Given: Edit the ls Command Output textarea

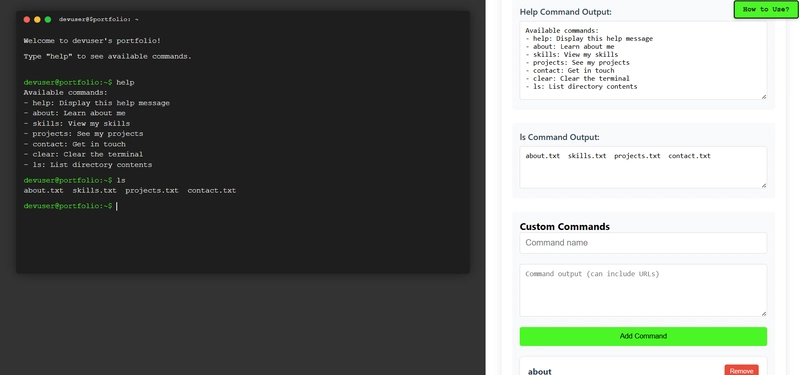Looking at the screenshot, I should pyautogui.click(x=643, y=167).
